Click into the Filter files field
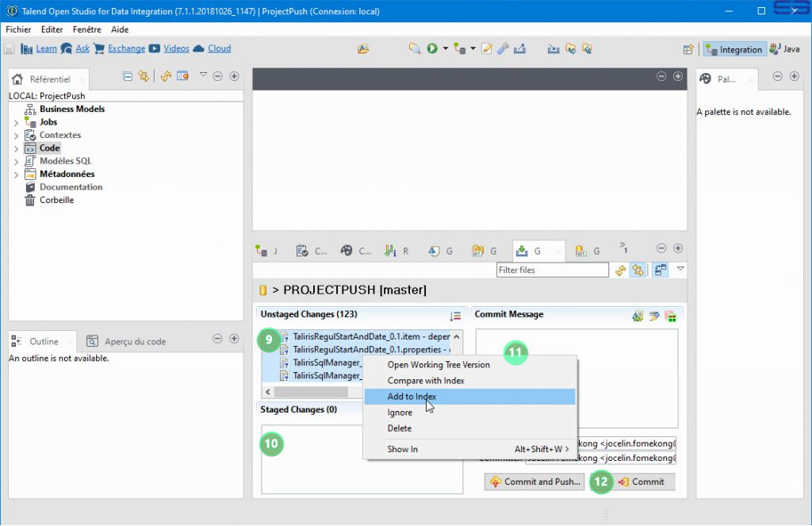 point(551,271)
